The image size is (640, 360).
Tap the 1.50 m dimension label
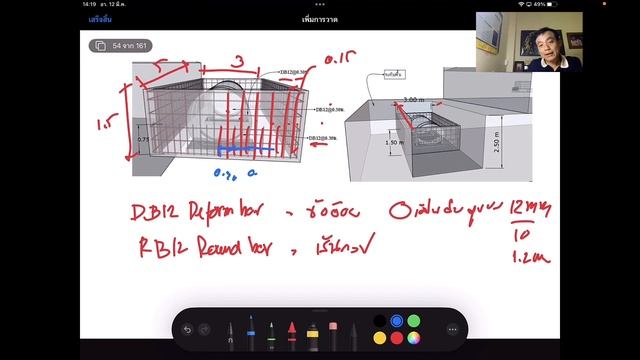394,142
